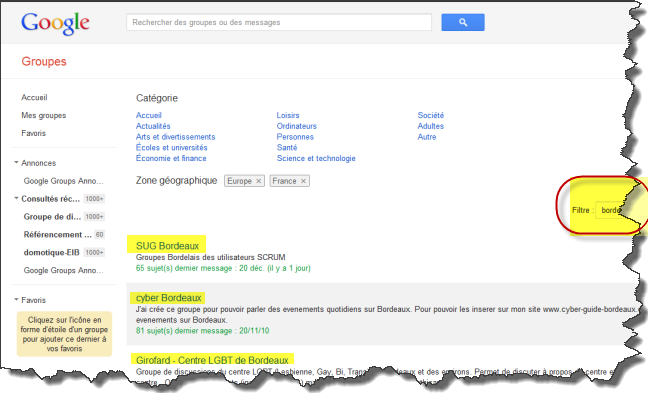Open Girofard - Centre LGBT de Bordeaux
The width and height of the screenshot is (648, 393).
pos(212,360)
